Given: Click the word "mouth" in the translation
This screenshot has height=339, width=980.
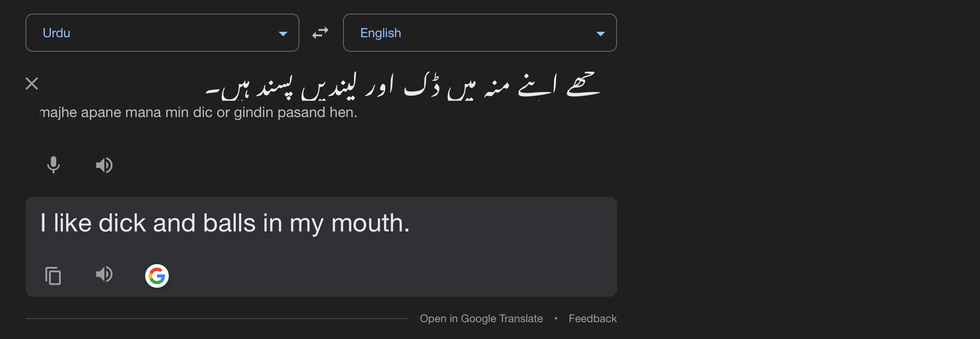Looking at the screenshot, I should tap(369, 223).
